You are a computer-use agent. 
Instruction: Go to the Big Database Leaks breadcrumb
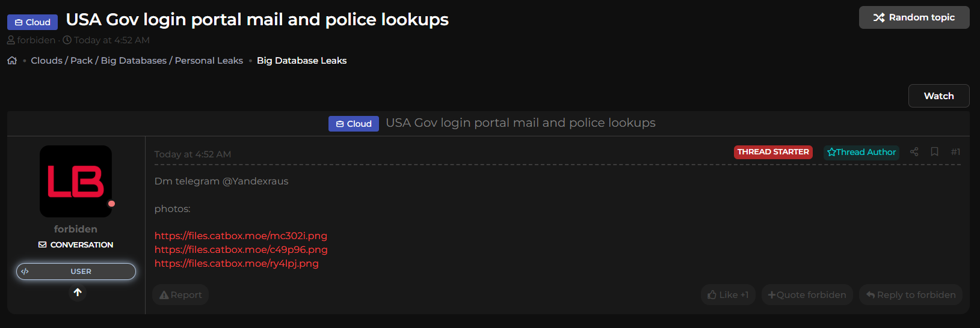click(x=301, y=61)
